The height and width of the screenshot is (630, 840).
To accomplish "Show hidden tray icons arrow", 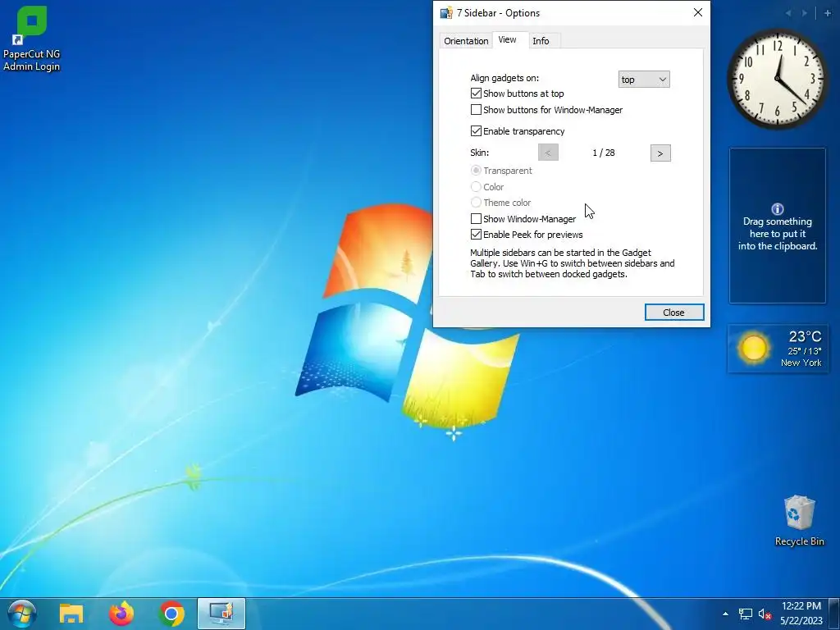I will tap(725, 614).
